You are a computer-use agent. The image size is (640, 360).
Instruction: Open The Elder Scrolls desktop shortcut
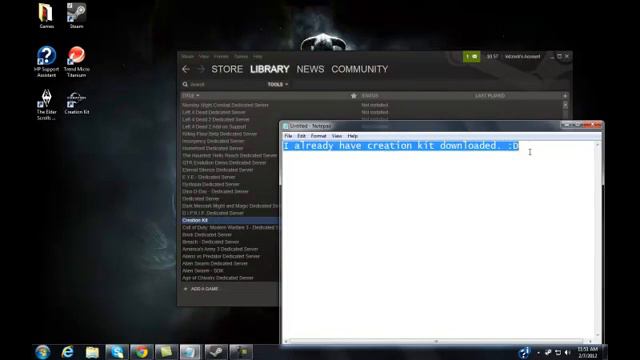tap(46, 104)
